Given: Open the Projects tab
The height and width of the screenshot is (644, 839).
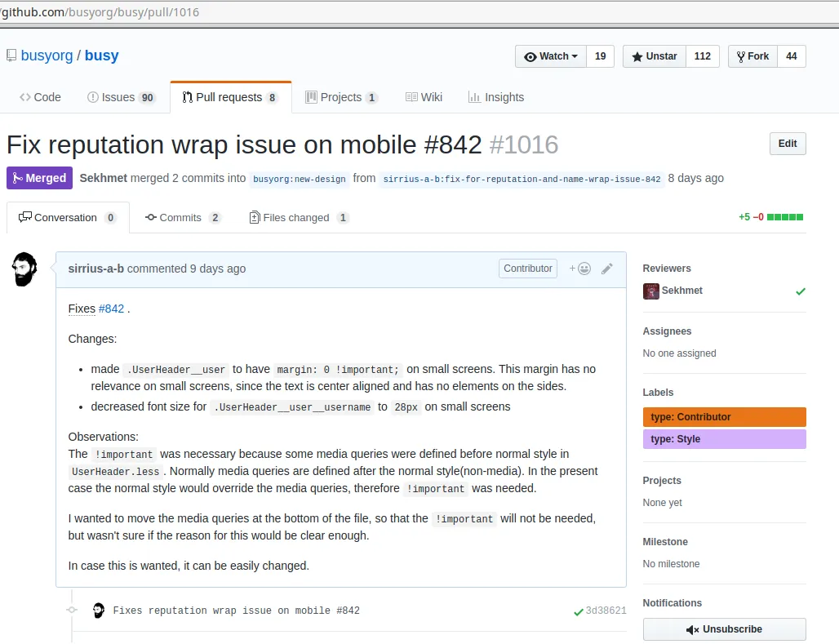Looking at the screenshot, I should pyautogui.click(x=341, y=97).
